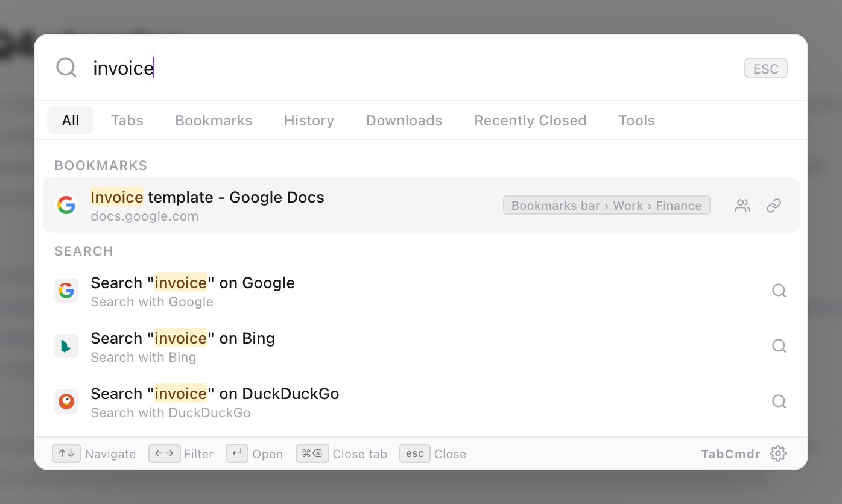Show the Downloads filter tab
Image resolution: width=842 pixels, height=504 pixels.
(x=404, y=120)
